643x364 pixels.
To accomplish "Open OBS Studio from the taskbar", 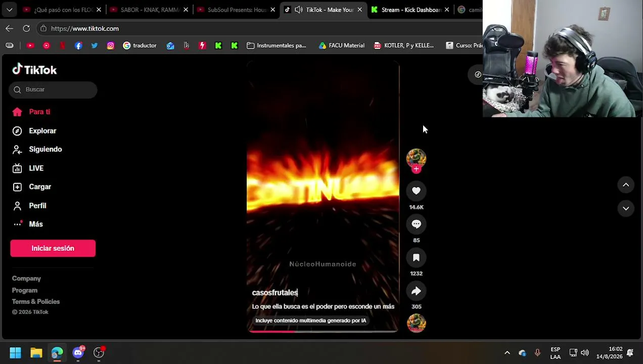I will (x=99, y=352).
